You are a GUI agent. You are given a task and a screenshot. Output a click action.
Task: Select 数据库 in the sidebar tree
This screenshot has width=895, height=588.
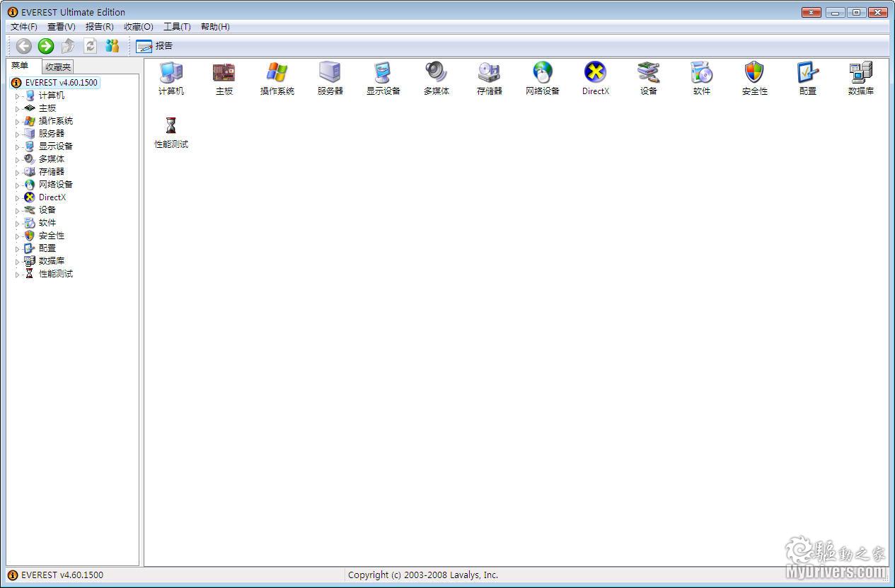(52, 261)
